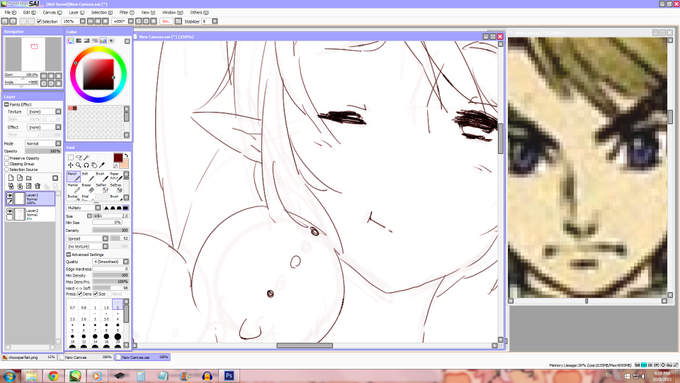Viewport: 680px width, 383px height.
Task: Switch to the chocoparfait.png document tab
Action: point(29,357)
